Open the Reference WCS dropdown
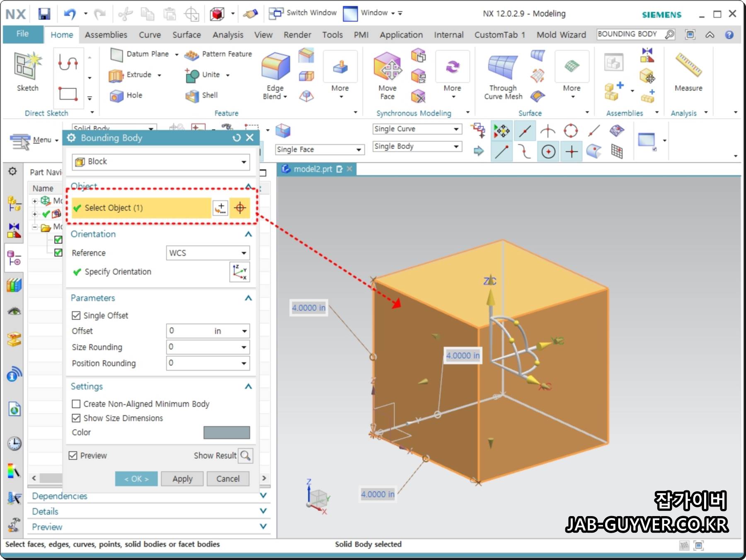Image resolution: width=746 pixels, height=560 pixels. (208, 253)
